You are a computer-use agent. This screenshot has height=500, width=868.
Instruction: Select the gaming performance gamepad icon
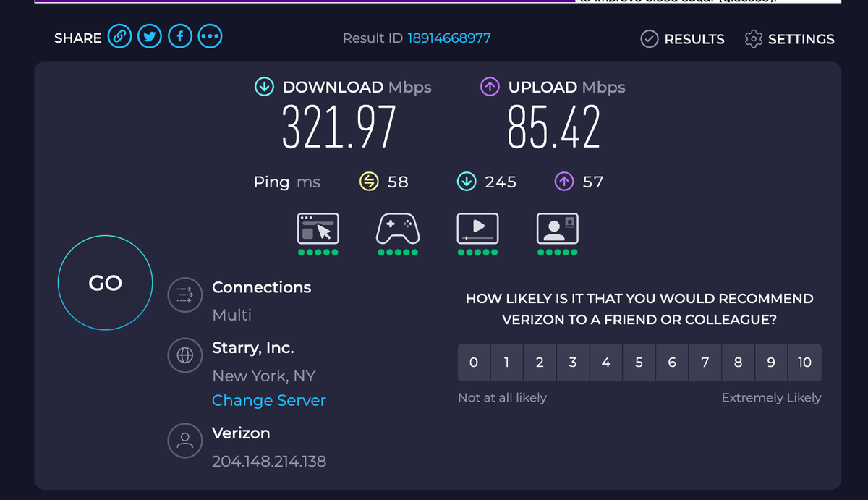click(398, 229)
